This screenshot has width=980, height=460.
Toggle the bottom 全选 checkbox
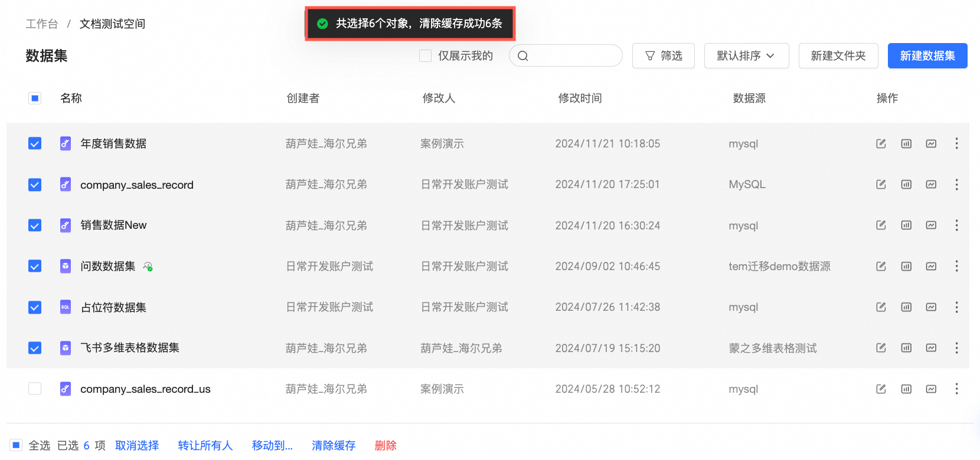(x=16, y=445)
